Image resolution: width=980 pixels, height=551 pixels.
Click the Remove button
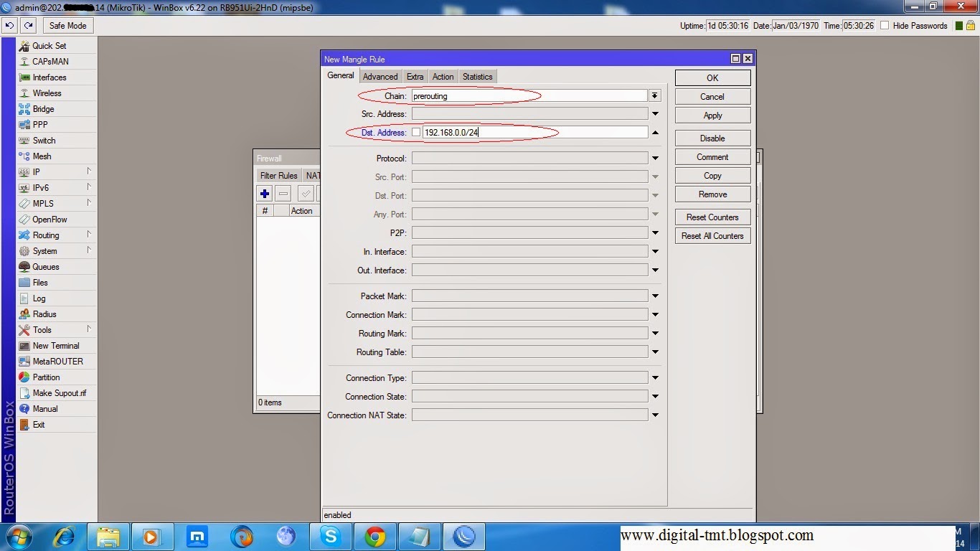(x=712, y=194)
